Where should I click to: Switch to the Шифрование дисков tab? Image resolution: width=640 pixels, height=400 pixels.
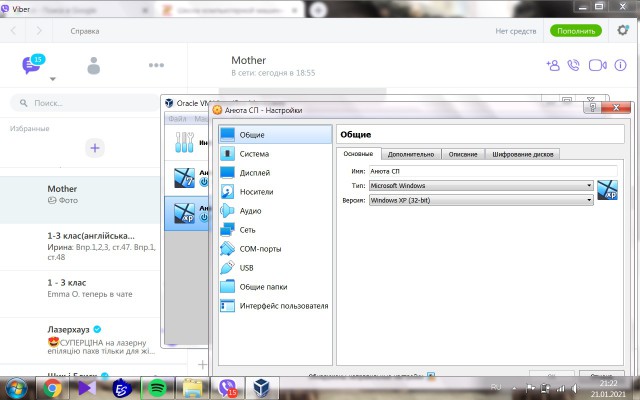click(522, 154)
